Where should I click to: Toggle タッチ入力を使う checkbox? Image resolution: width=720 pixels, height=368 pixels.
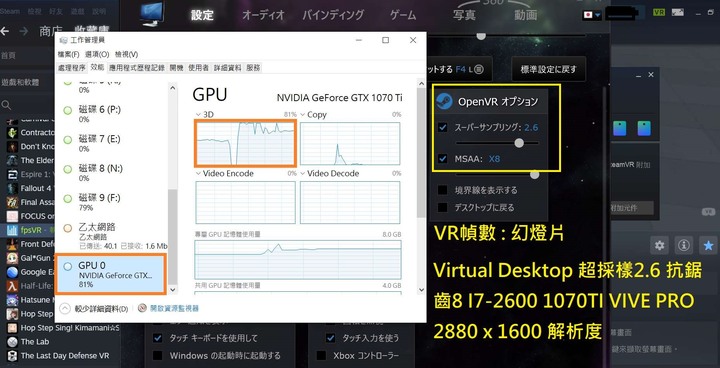(330, 338)
